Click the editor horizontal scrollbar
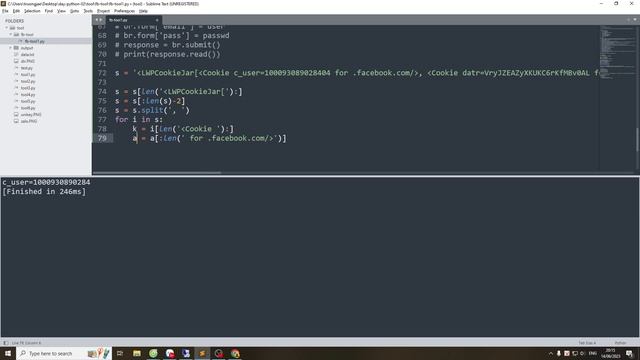 pos(157,173)
